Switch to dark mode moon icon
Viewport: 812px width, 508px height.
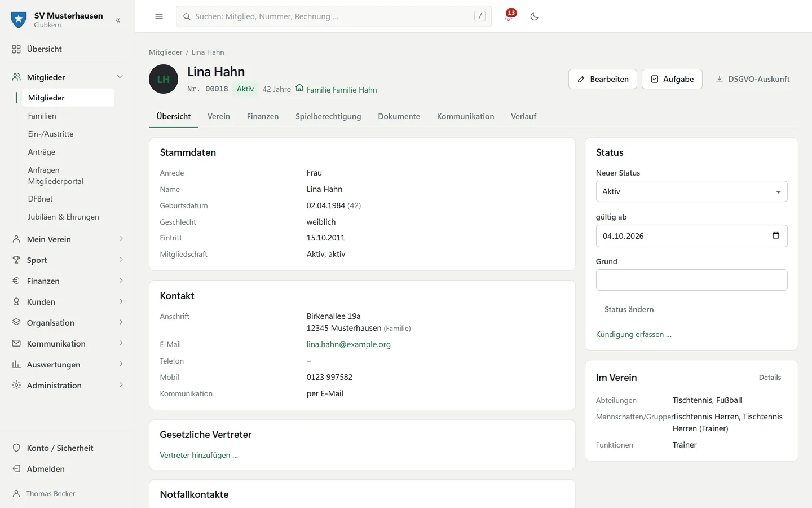pos(535,16)
